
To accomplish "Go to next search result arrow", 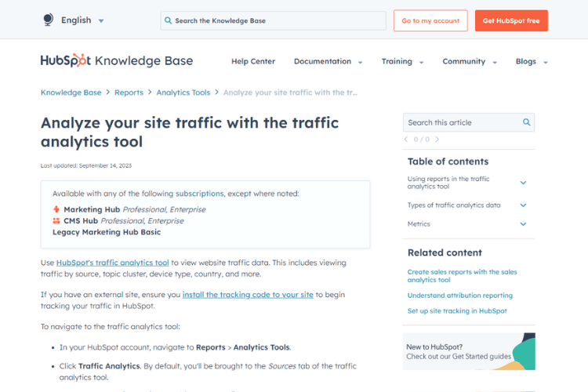I will click(x=437, y=140).
